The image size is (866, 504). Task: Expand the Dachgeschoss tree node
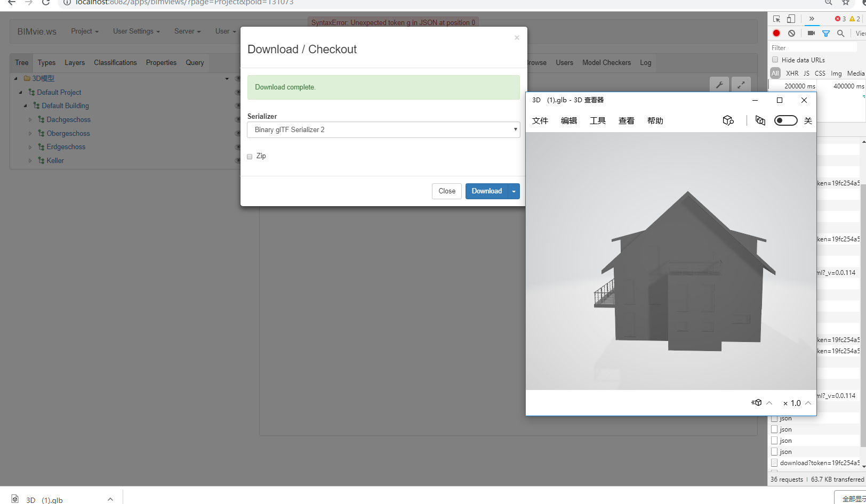30,120
